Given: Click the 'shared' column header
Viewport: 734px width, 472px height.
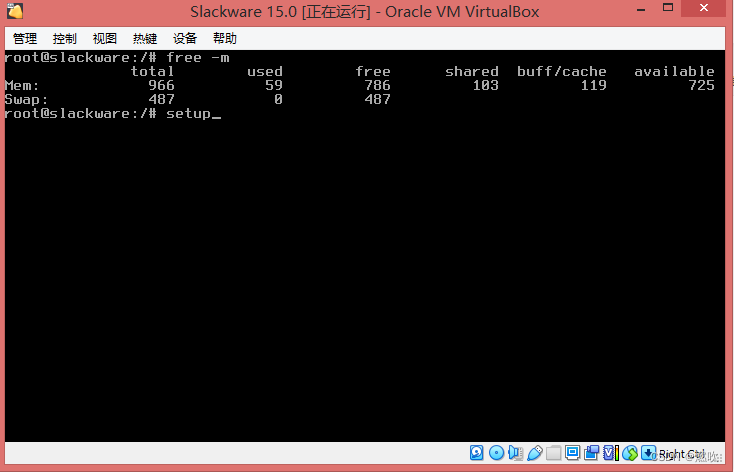Looking at the screenshot, I should tap(472, 71).
